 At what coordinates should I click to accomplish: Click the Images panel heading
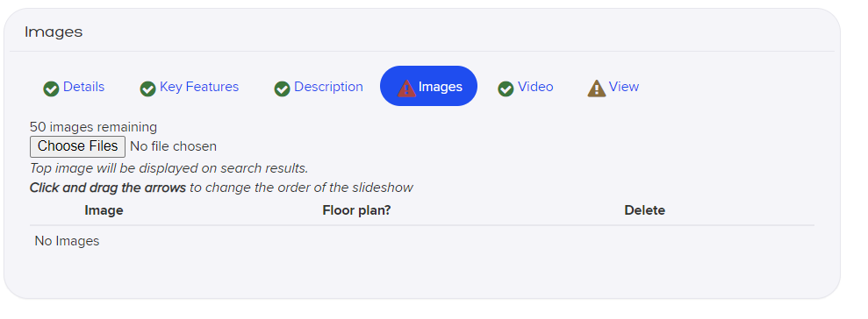tap(54, 32)
